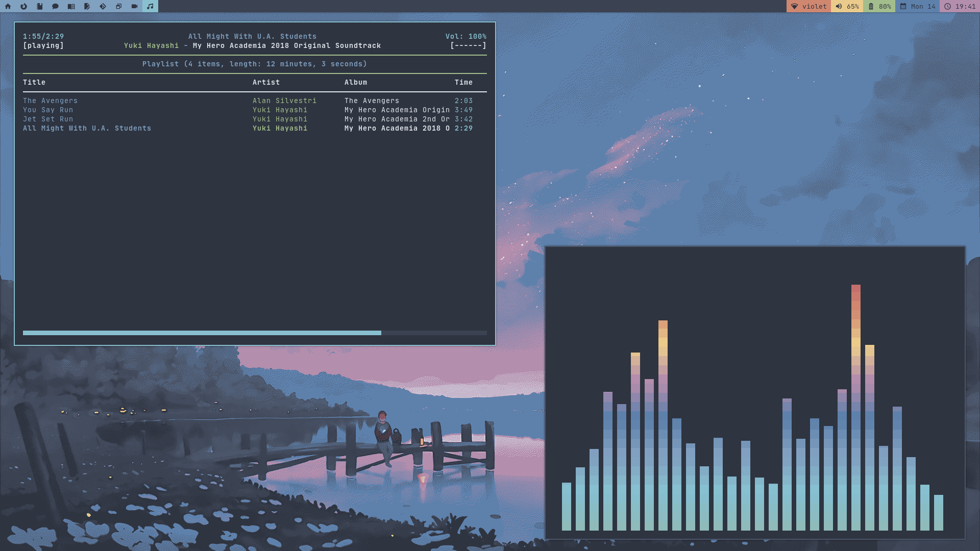Select the notebook workspace icon
This screenshot has width=980, height=551.
[x=39, y=6]
